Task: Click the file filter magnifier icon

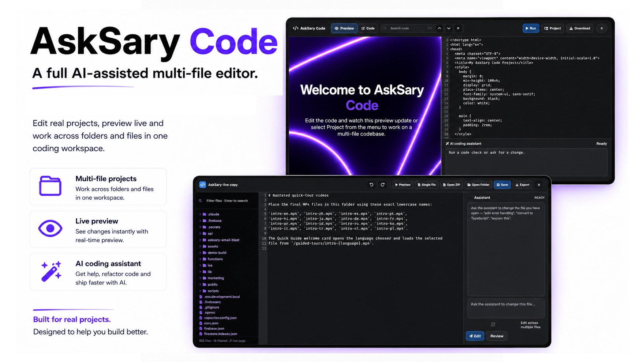Action: pyautogui.click(x=200, y=201)
